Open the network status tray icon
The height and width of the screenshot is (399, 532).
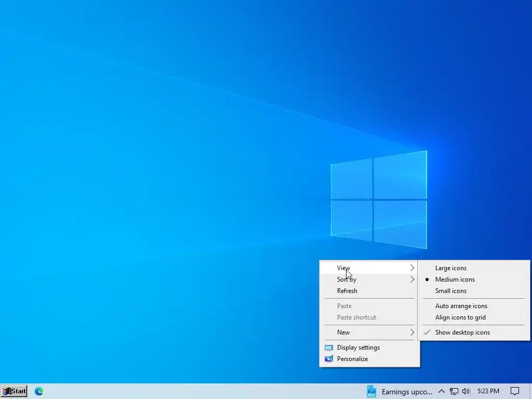(x=454, y=392)
